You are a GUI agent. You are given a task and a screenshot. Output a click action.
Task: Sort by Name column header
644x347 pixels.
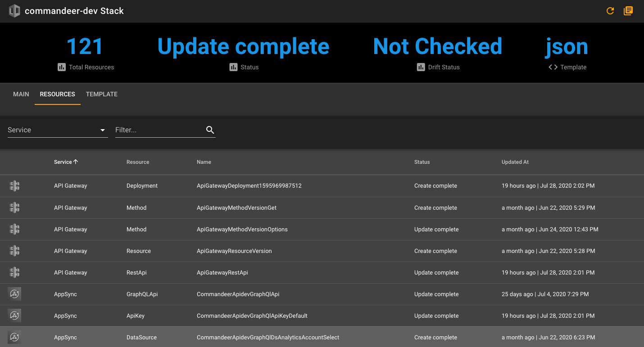(204, 162)
